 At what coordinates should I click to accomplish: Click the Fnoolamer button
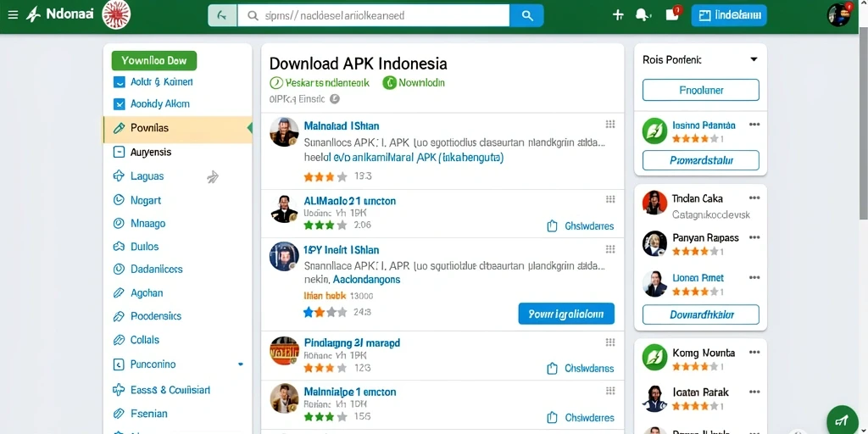[701, 90]
